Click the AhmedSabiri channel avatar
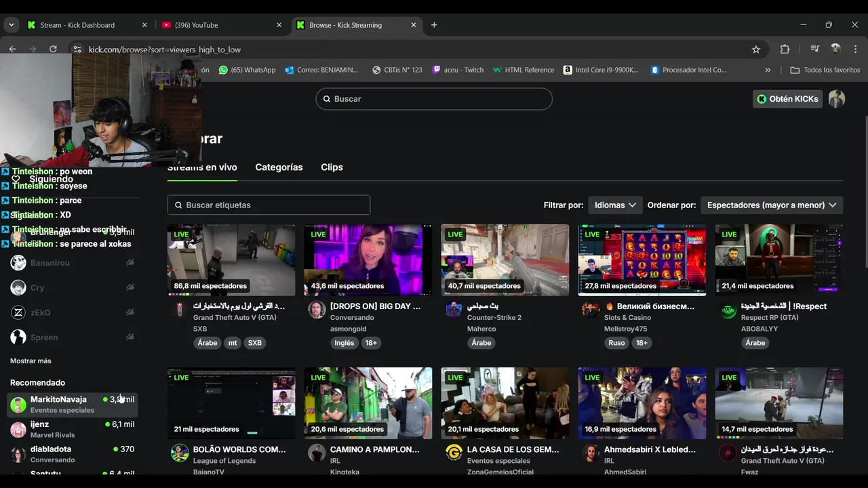This screenshot has width=868, height=488. (591, 453)
